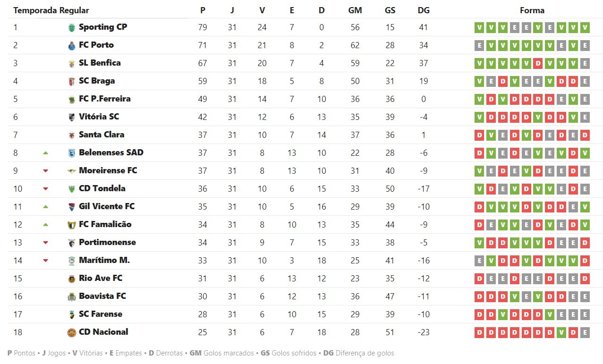Click the Gil Vicente FC crest
This screenshot has width=603, height=364.
(72, 207)
